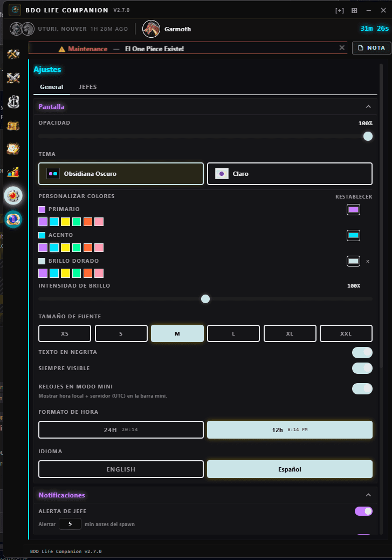Image resolution: width=392 pixels, height=560 pixels.
Task: Switch to the General tab
Action: pos(51,87)
